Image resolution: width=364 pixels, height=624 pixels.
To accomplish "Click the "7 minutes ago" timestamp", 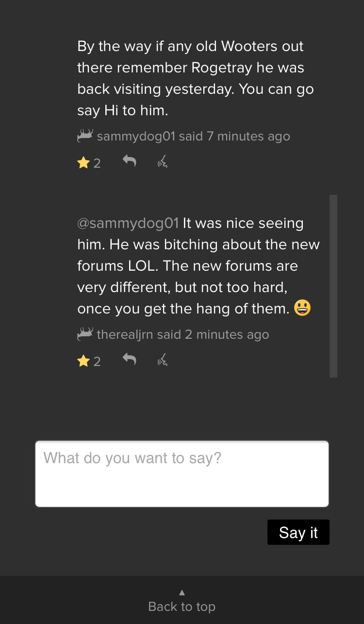I will 248,137.
